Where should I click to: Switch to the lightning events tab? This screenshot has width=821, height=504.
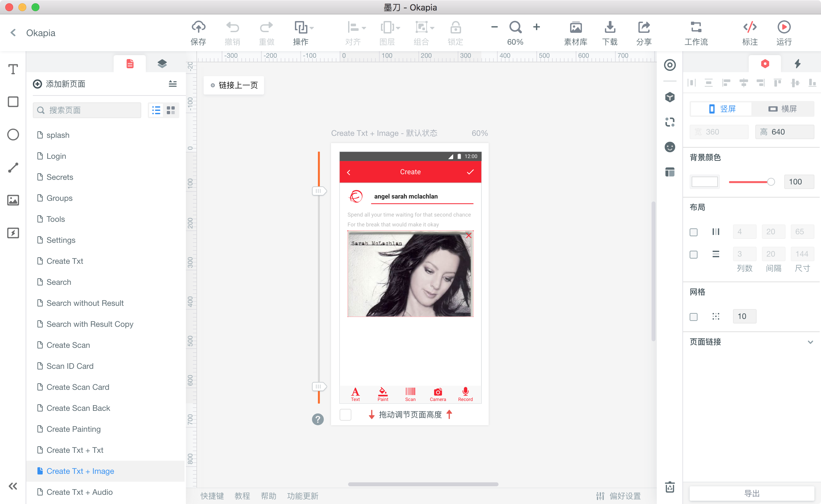pos(798,64)
